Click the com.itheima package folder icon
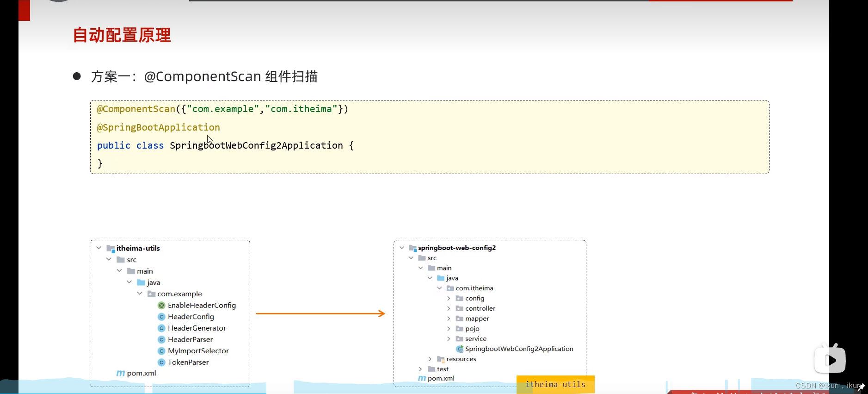The height and width of the screenshot is (394, 868). pyautogui.click(x=450, y=288)
